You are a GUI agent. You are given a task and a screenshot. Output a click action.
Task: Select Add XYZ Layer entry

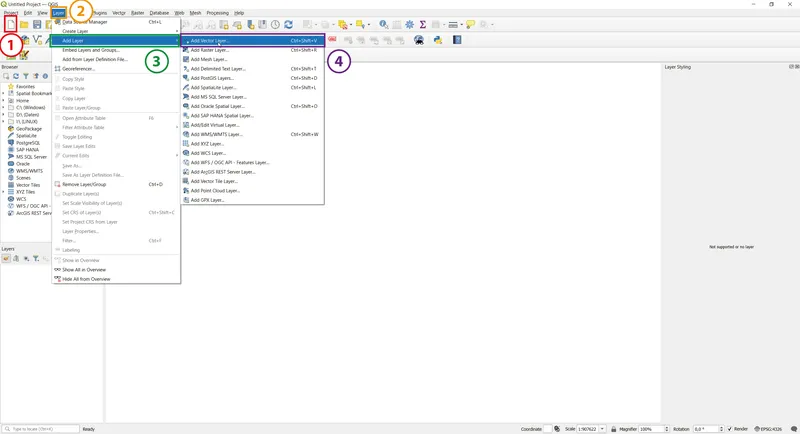[253, 144]
